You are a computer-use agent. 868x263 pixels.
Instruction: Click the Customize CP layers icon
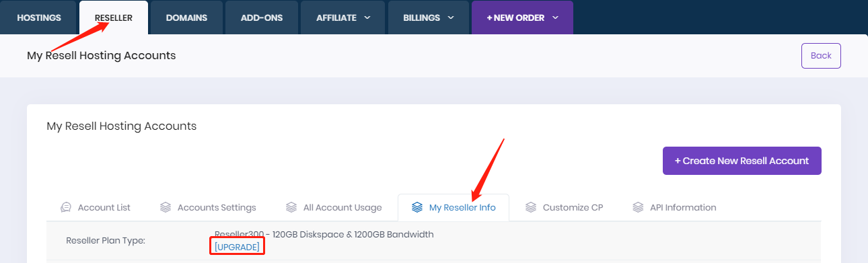[531, 207]
